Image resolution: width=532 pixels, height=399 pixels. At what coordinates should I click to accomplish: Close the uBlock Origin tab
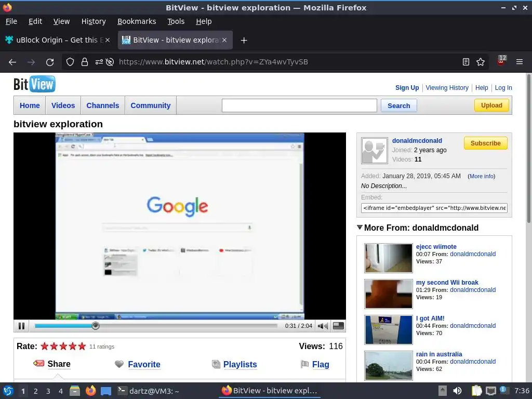pyautogui.click(x=107, y=40)
